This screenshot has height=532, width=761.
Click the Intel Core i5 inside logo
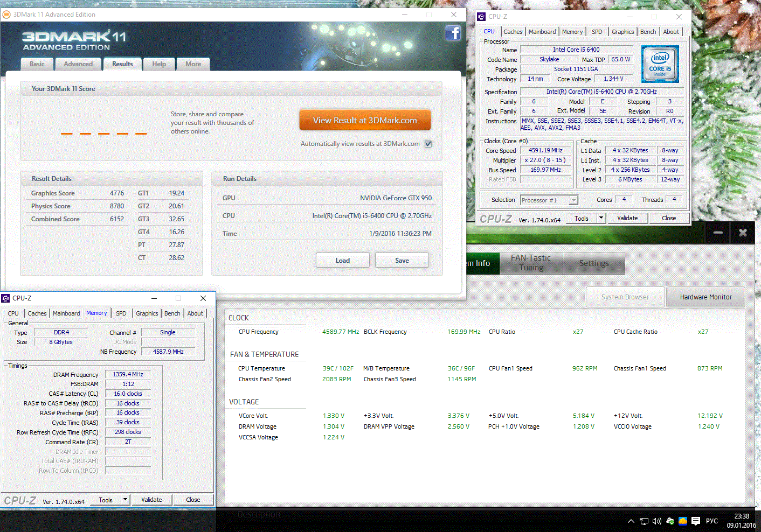[x=660, y=64]
